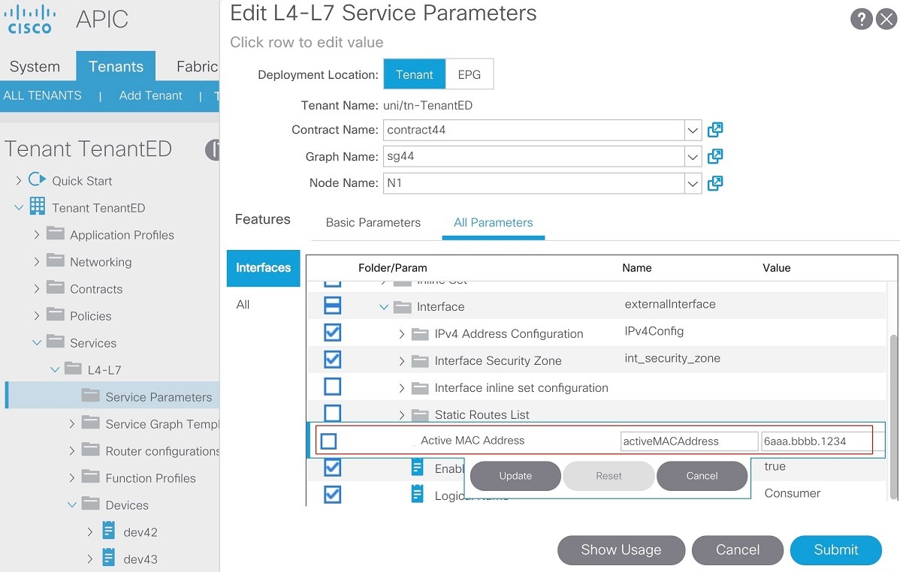
Task: Click external link icon beside Node Name
Action: [x=714, y=183]
